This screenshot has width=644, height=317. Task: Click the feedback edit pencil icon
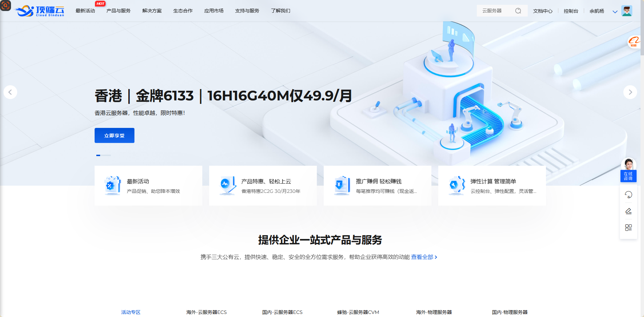pyautogui.click(x=628, y=211)
